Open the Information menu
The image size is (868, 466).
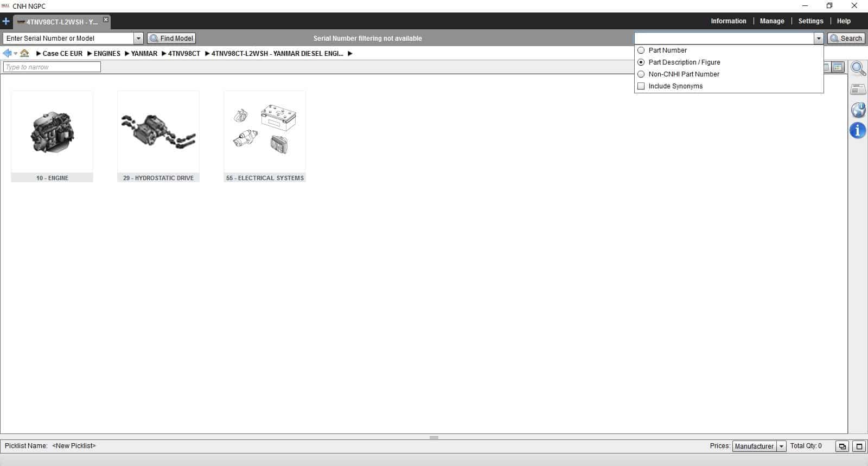pyautogui.click(x=729, y=21)
